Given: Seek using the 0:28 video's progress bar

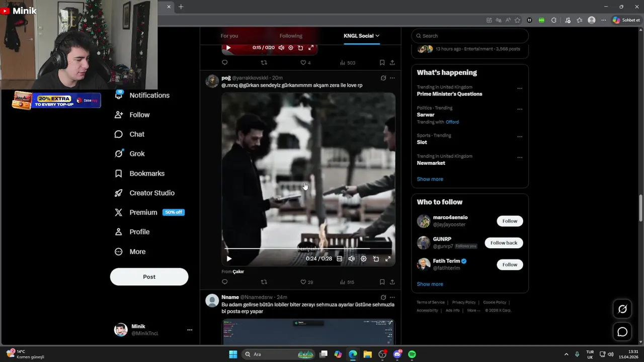Looking at the screenshot, I should [308, 248].
